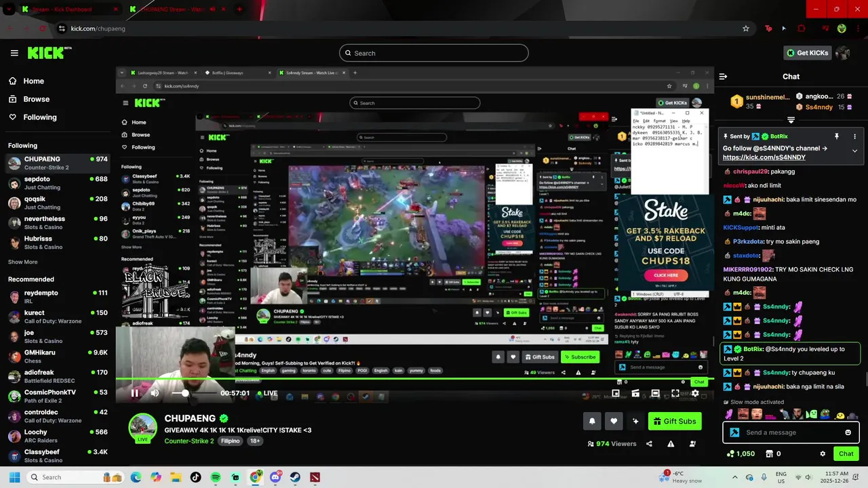This screenshot has height=488, width=868.
Task: Report the stream with warning icon
Action: click(671, 444)
